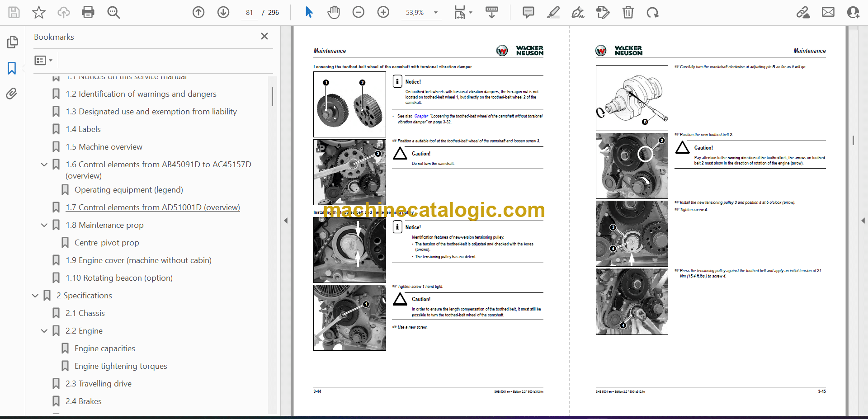Select the highlight text pen tool
This screenshot has width=868, height=419.
pos(553,12)
